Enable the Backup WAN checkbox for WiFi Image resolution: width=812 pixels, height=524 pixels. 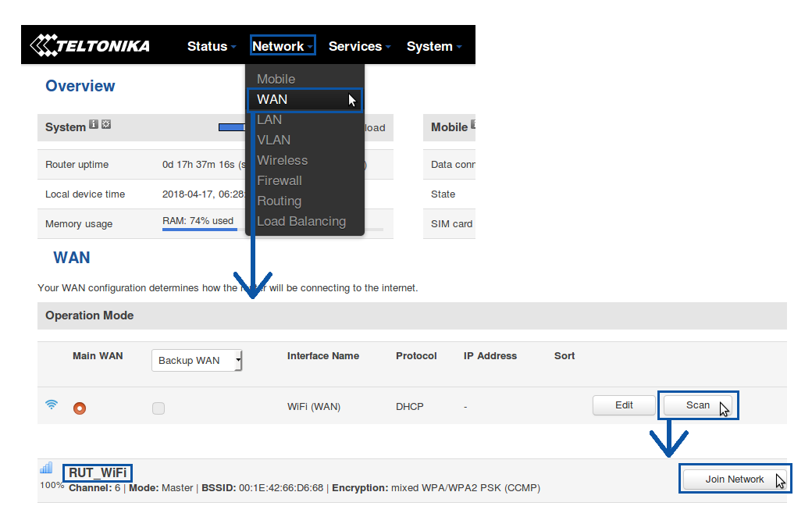coord(158,408)
